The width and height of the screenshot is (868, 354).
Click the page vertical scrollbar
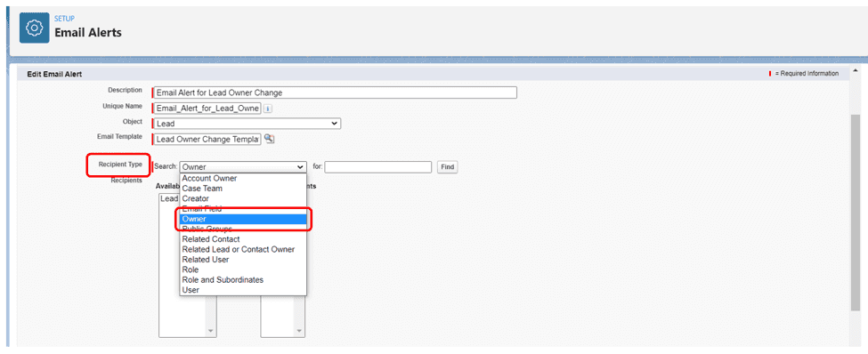pyautogui.click(x=856, y=213)
